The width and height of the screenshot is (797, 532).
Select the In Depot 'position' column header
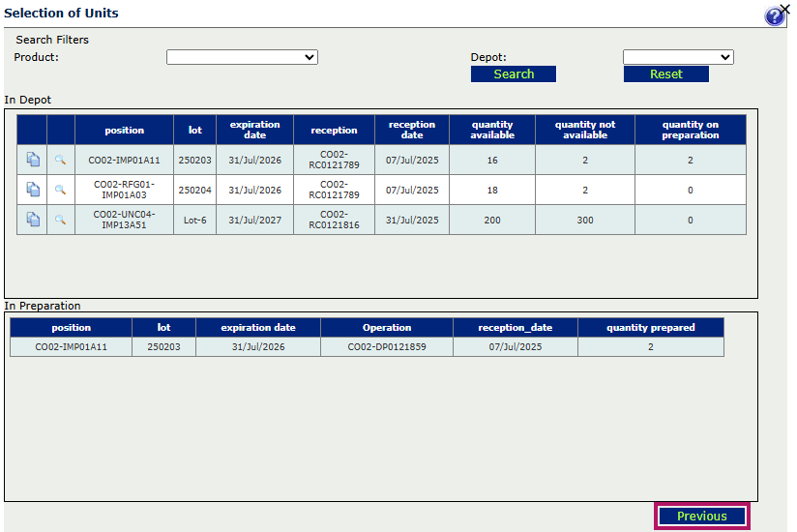124,130
